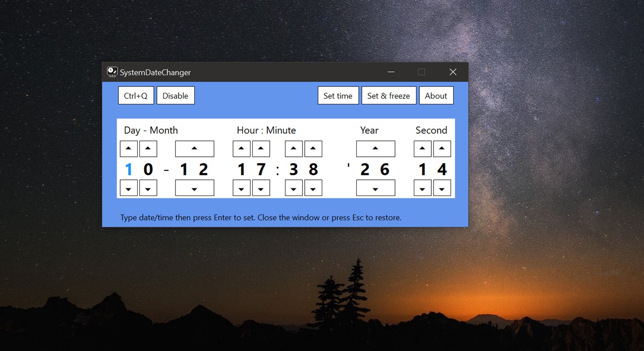Select the second ones digit 4
This screenshot has width=644, height=351.
click(442, 170)
